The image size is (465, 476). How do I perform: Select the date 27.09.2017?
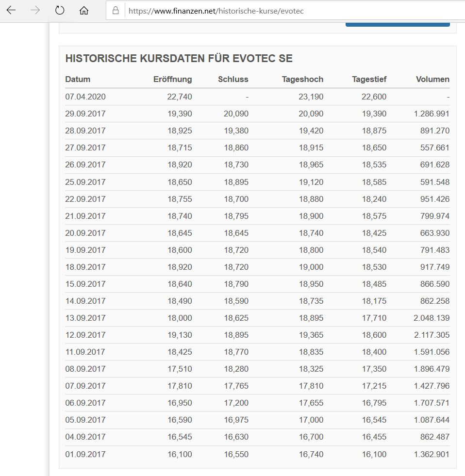pos(85,148)
